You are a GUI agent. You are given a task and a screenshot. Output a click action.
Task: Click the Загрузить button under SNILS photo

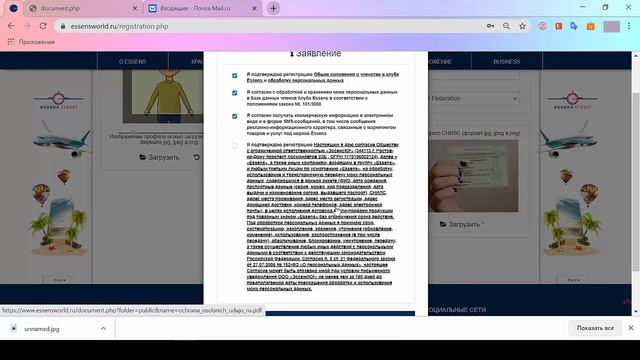(462, 224)
